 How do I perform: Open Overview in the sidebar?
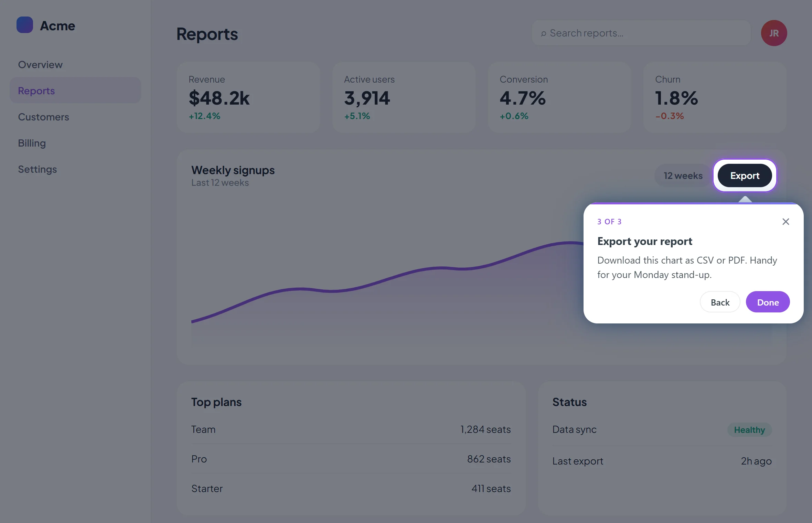75,65
